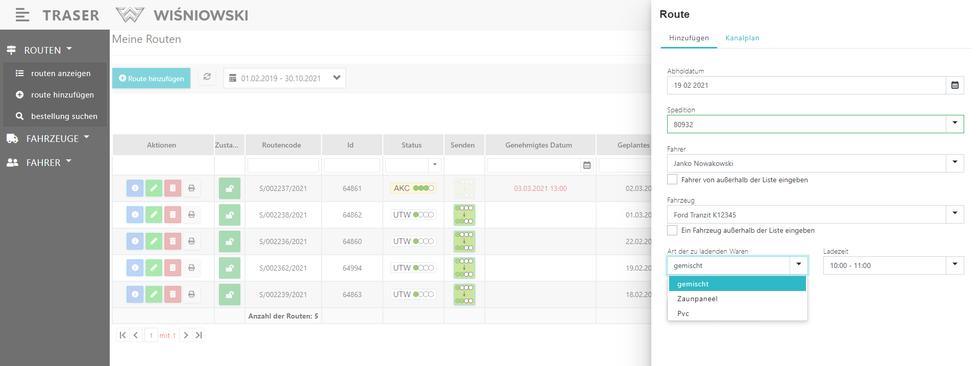Expand the Spedition dropdown
The width and height of the screenshot is (980, 366).
point(954,124)
